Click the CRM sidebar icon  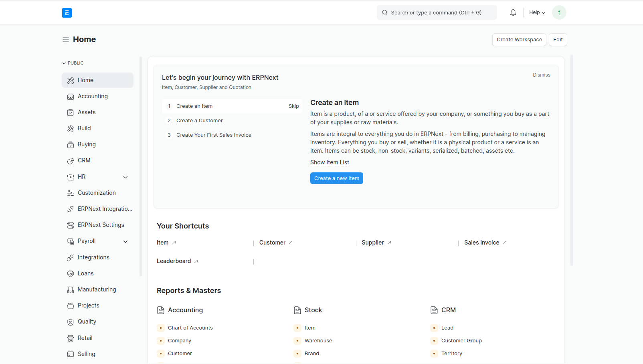[x=71, y=161]
